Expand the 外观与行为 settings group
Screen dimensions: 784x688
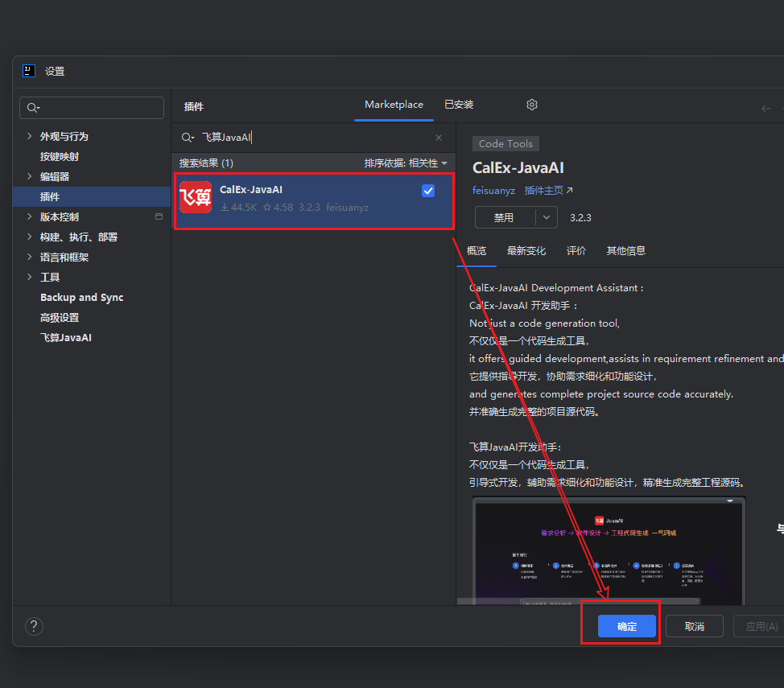pos(30,136)
